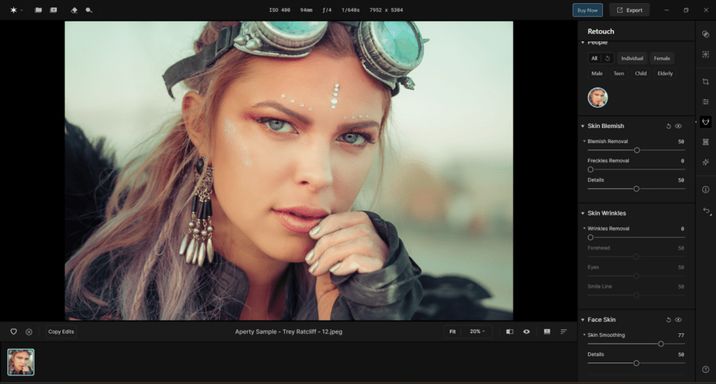Open the sidebar icon below the Retouch face icon
This screenshot has width=716, height=384.
click(x=705, y=142)
